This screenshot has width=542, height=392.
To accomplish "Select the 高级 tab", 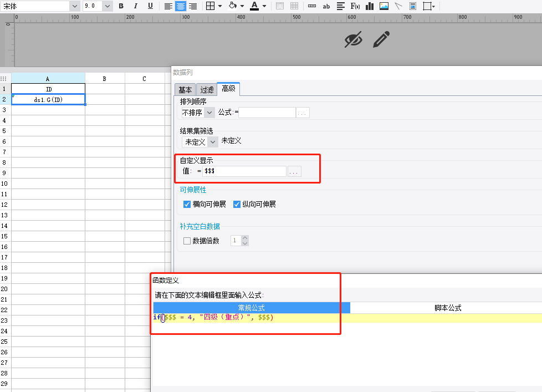I will click(228, 89).
